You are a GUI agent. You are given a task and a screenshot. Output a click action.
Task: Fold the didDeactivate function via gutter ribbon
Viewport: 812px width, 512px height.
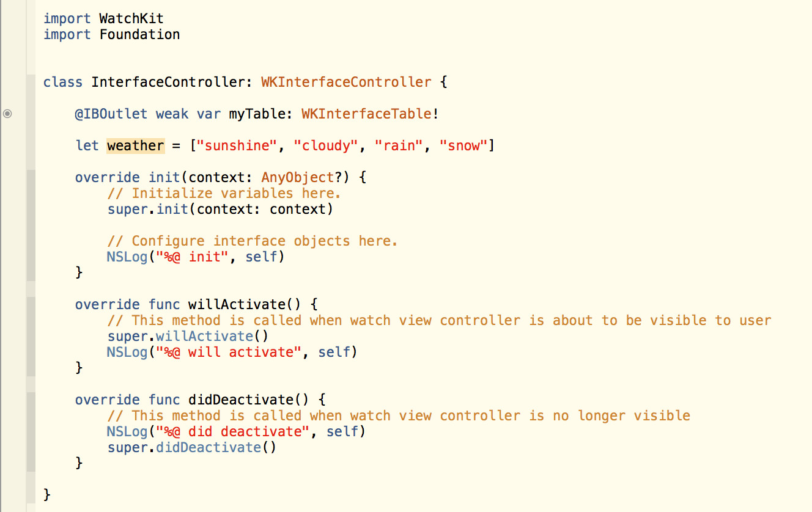point(31,431)
